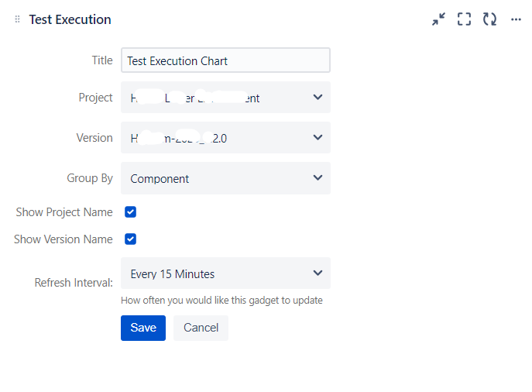The width and height of the screenshot is (532, 392).
Task: Click the Test Execution gadget heading
Action: [70, 19]
